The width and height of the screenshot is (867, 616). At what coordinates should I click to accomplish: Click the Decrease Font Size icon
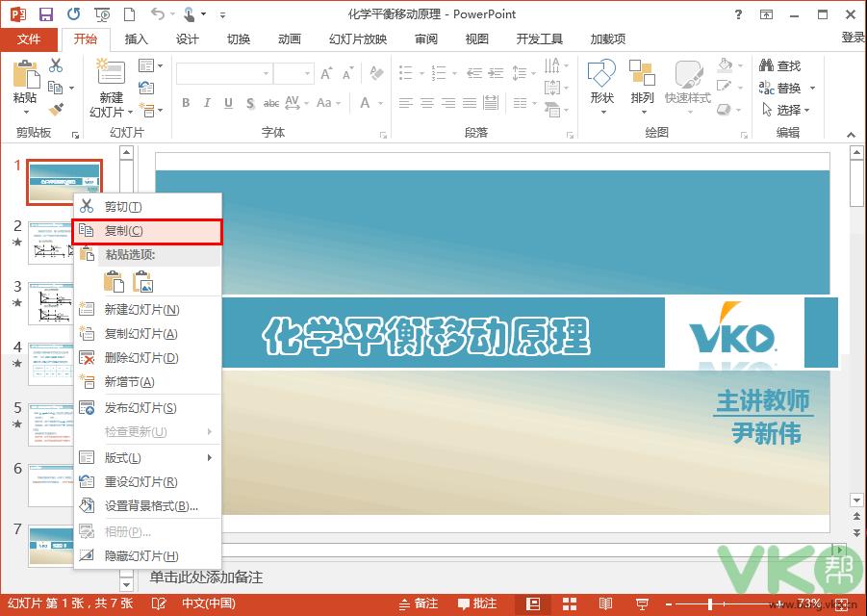tap(347, 73)
